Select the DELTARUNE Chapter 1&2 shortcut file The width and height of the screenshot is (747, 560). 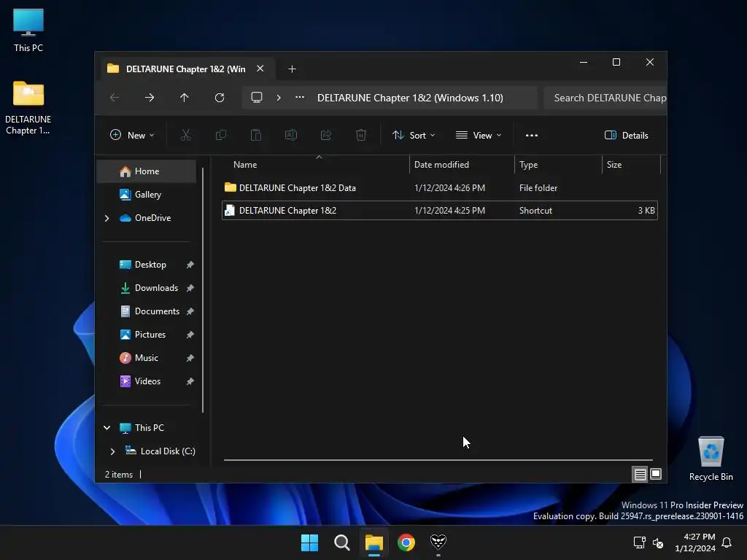point(440,211)
